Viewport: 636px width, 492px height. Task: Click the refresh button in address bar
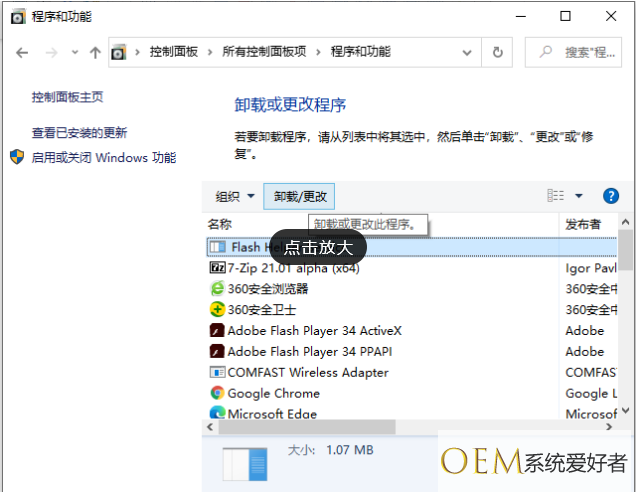pos(497,52)
